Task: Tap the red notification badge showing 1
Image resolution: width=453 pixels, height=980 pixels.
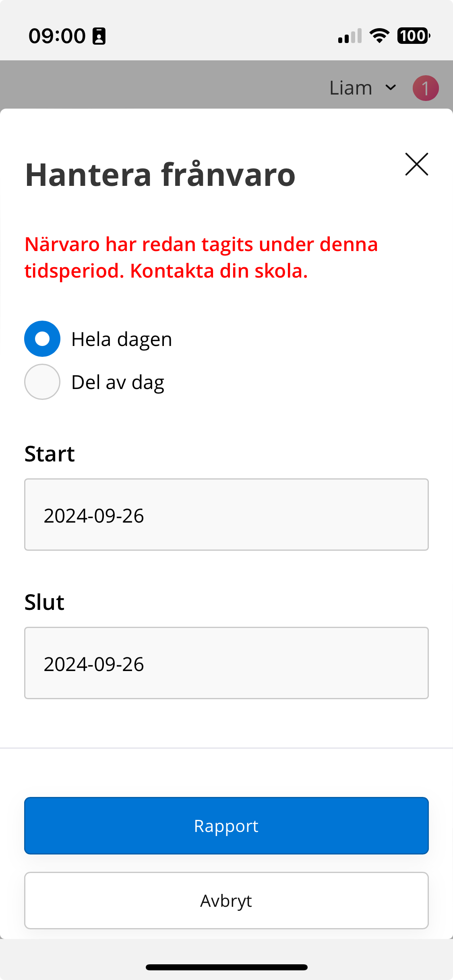Action: coord(426,88)
